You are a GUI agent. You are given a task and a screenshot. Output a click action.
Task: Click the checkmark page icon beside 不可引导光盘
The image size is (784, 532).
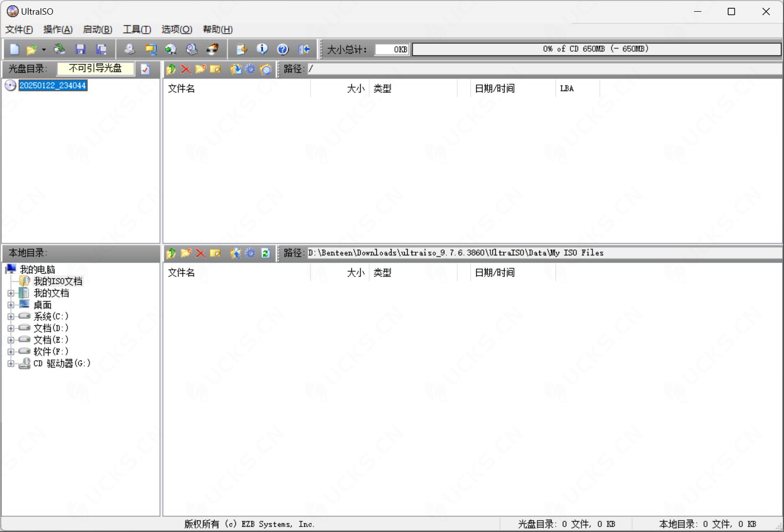click(145, 69)
